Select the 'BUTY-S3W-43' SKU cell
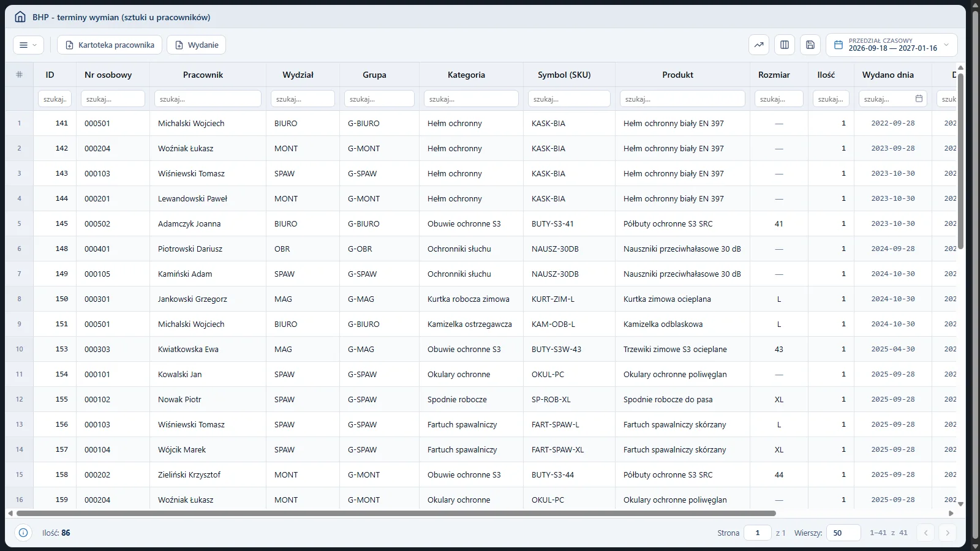This screenshot has width=980, height=551. pyautogui.click(x=570, y=349)
